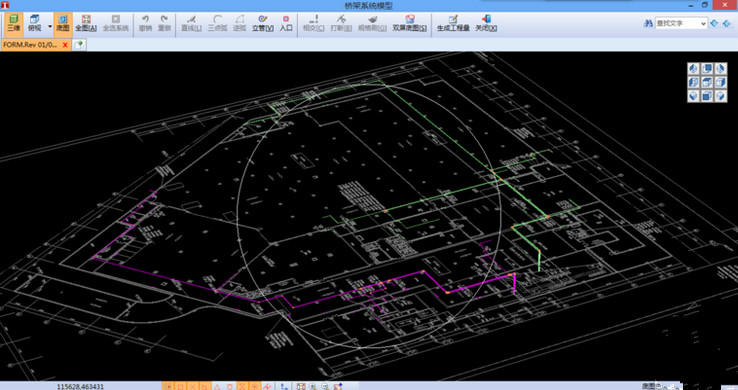Click the 关闭 close model button
The image size is (738, 390).
click(486, 23)
